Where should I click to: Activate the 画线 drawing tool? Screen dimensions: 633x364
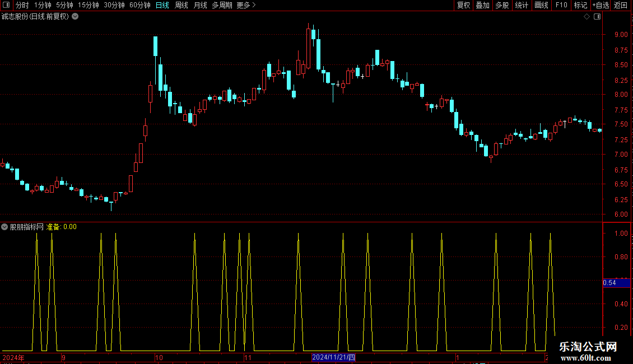541,5
